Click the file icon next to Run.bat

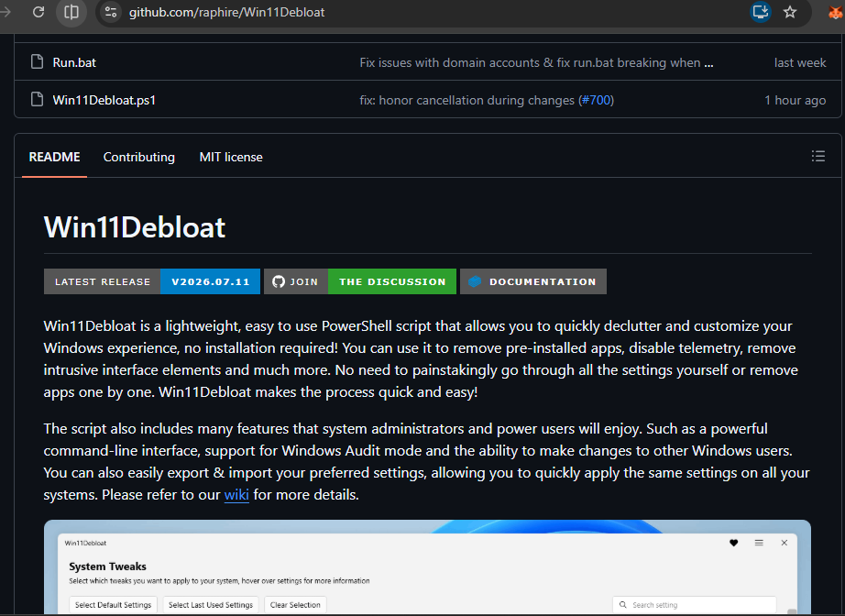(x=38, y=62)
